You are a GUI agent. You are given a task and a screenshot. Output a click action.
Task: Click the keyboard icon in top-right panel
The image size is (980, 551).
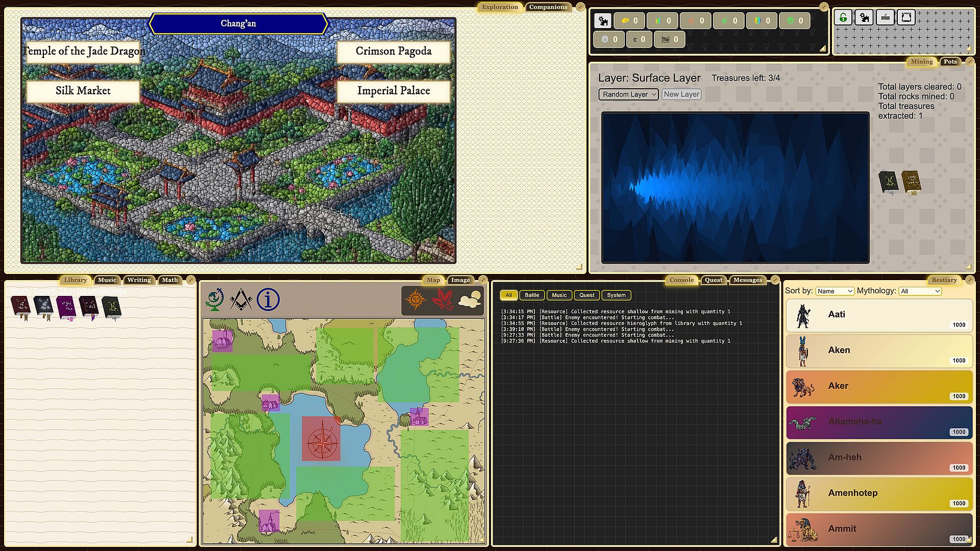[x=885, y=17]
